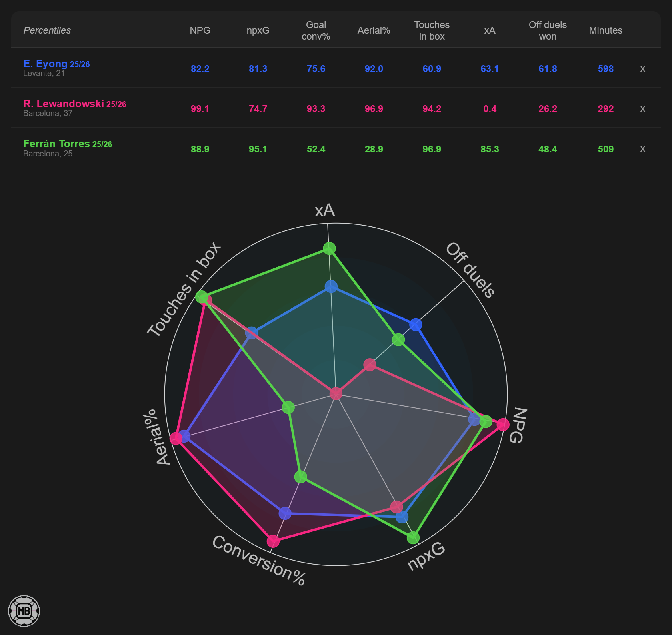Image resolution: width=672 pixels, height=635 pixels.
Task: Click Eyong's blue Off duels radar point
Action: coord(416,325)
